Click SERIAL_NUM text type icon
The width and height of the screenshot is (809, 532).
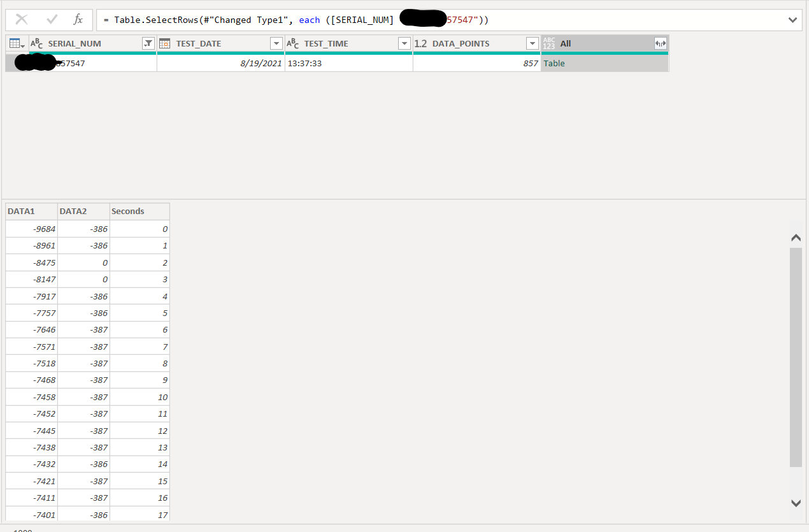(37, 43)
